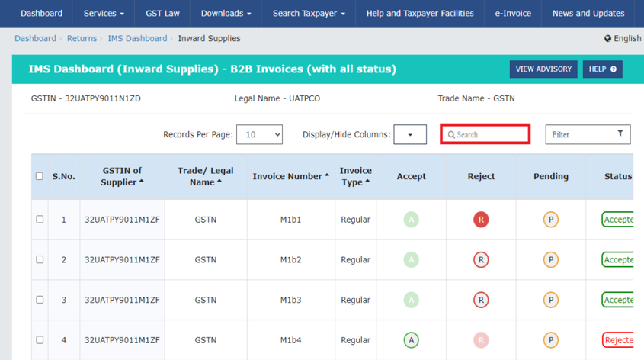Click the globe English language icon
The image size is (644, 360).
coord(608,38)
